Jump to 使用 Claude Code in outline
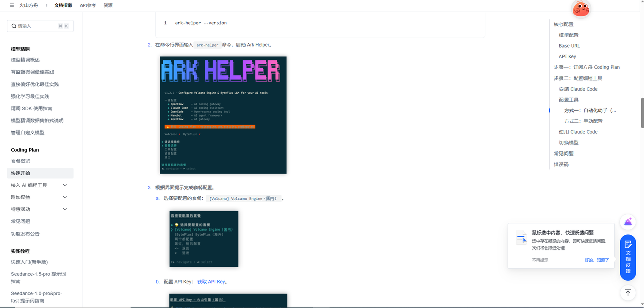 (x=578, y=132)
